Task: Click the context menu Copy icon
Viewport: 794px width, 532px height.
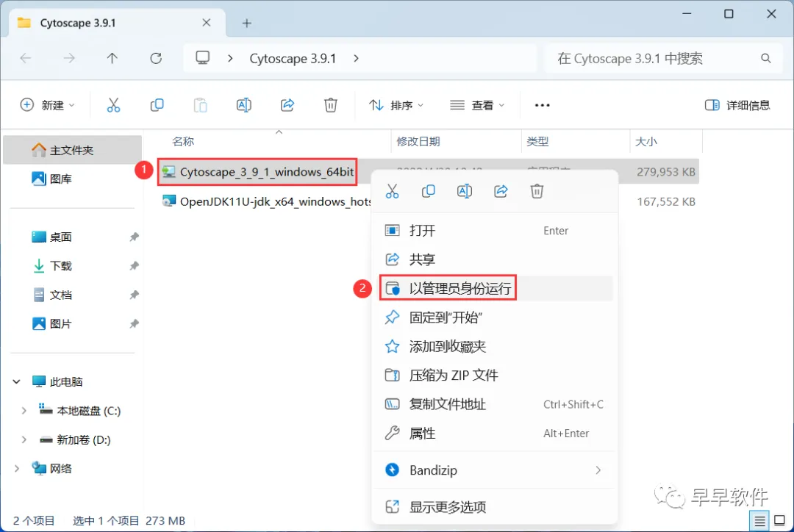Action: click(x=429, y=191)
